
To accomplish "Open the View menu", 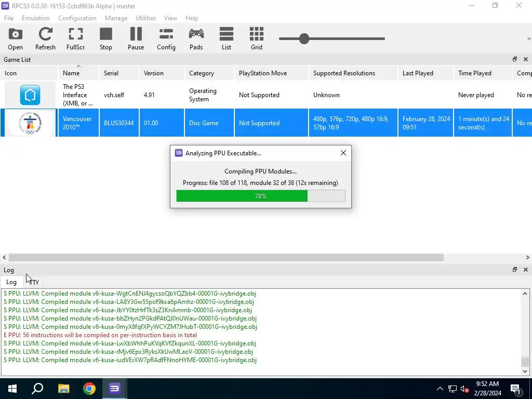I will point(170,18).
